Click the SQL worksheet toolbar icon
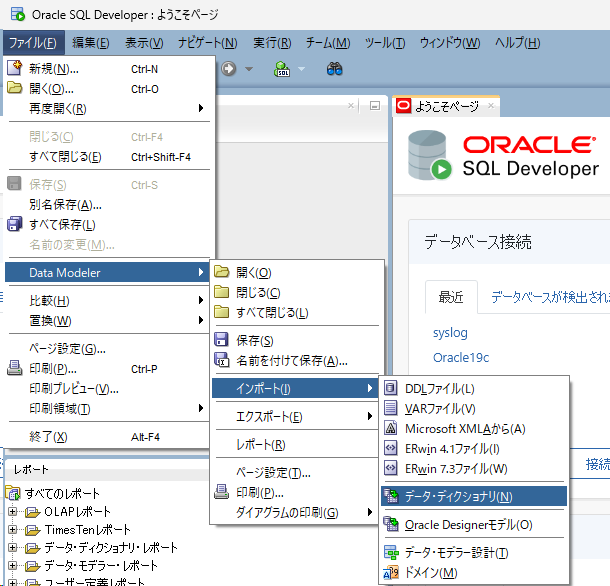 (282, 69)
